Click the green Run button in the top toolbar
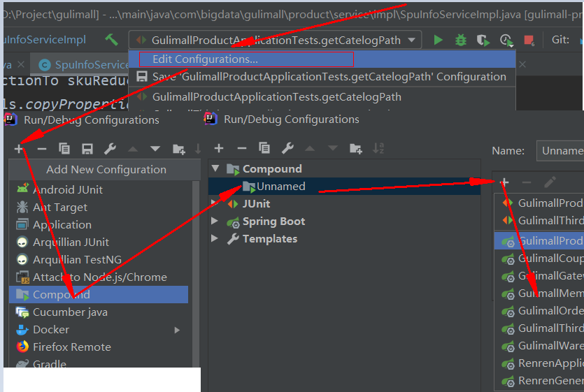This screenshot has height=392, width=584. tap(439, 41)
